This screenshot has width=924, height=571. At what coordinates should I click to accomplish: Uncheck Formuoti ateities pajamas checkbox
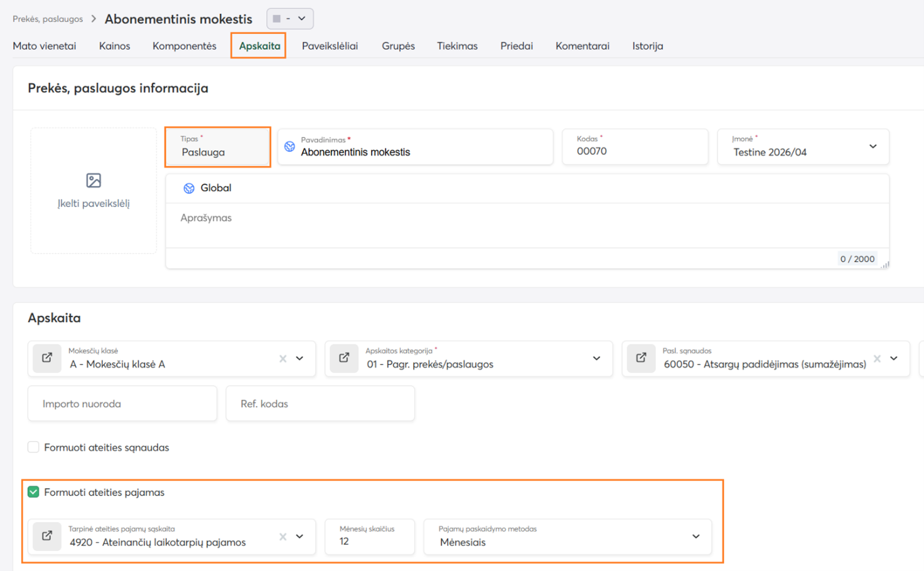tap(34, 493)
